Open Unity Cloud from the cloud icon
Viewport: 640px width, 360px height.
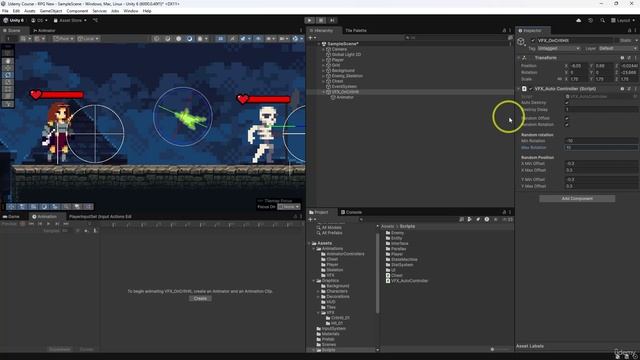point(578,20)
